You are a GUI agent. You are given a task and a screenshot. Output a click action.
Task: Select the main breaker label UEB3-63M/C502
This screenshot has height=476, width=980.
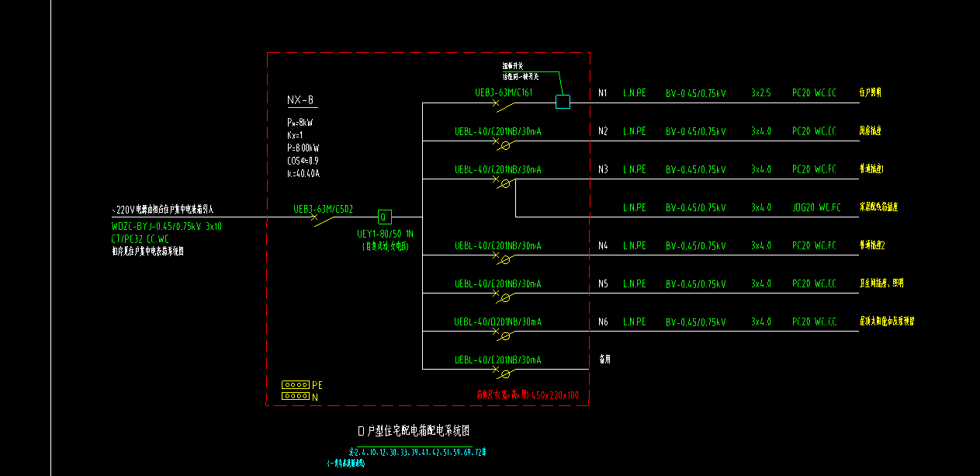tap(323, 209)
